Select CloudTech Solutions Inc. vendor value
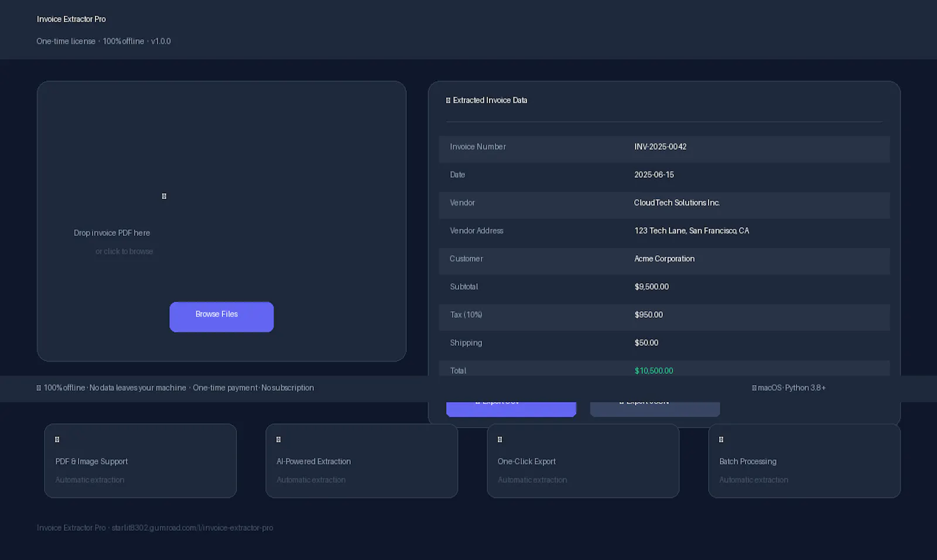This screenshot has height=560, width=937. point(676,203)
